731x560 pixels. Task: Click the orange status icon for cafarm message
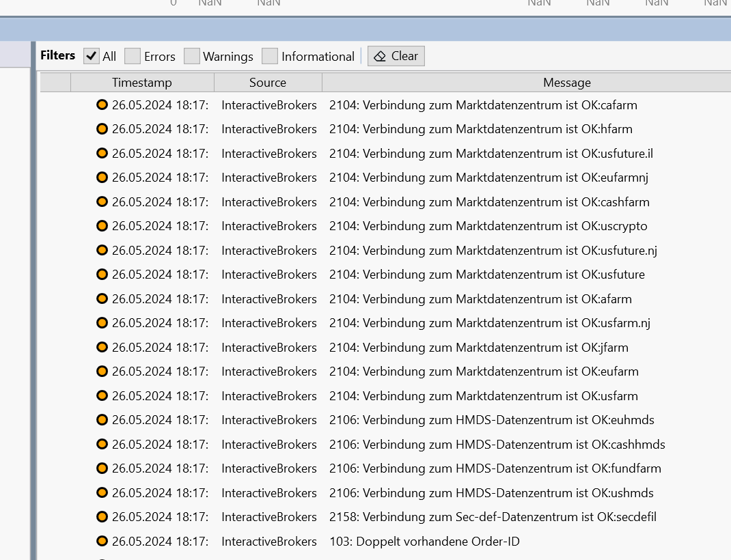click(102, 105)
